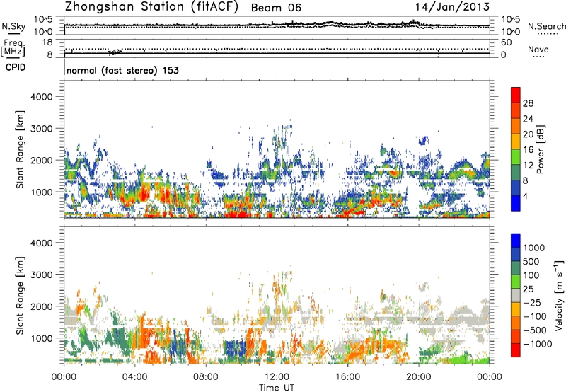Click the 60 tick on Nave axis

pos(506,42)
